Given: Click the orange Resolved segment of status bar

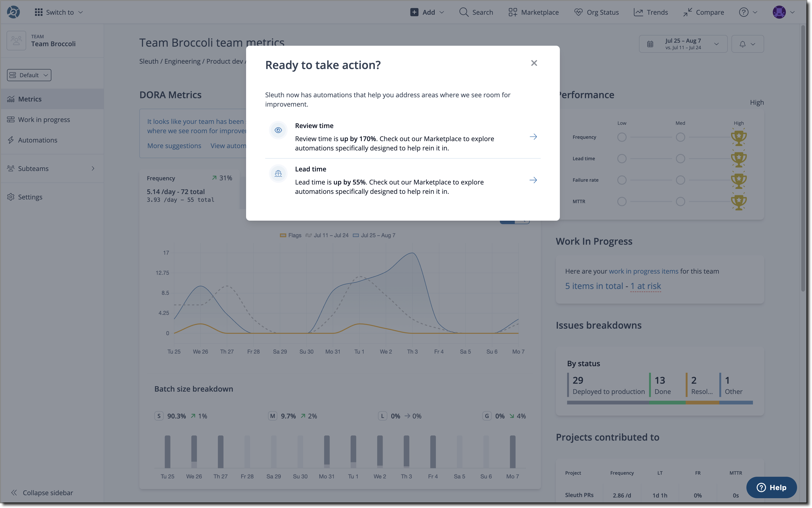Looking at the screenshot, I should pos(703,403).
